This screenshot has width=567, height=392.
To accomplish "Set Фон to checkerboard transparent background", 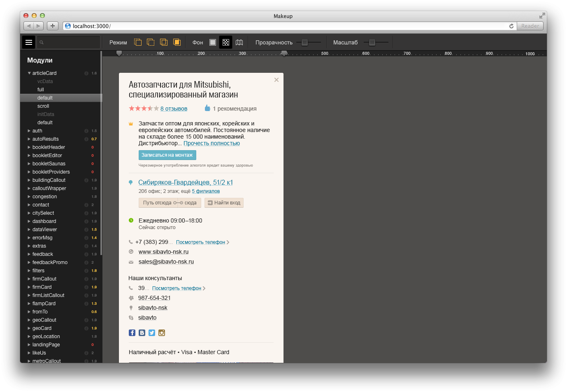I will click(226, 42).
